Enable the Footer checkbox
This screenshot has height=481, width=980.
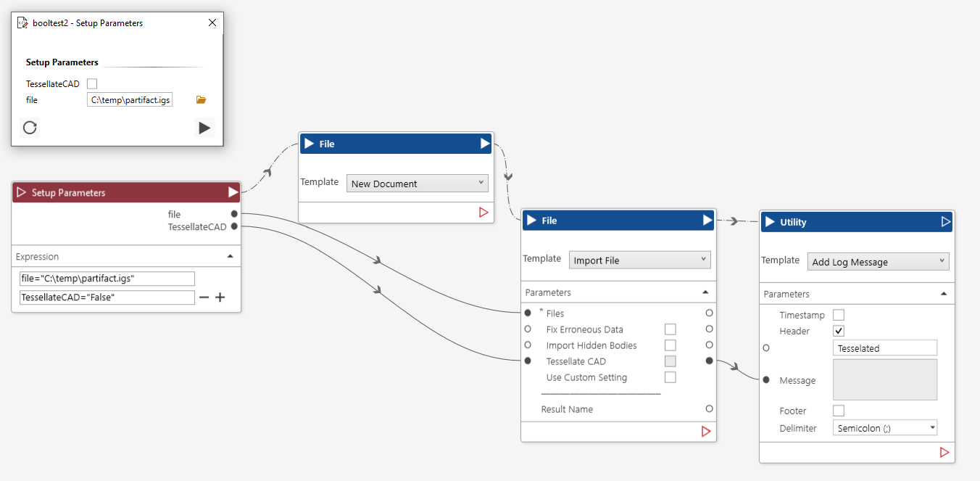point(839,411)
